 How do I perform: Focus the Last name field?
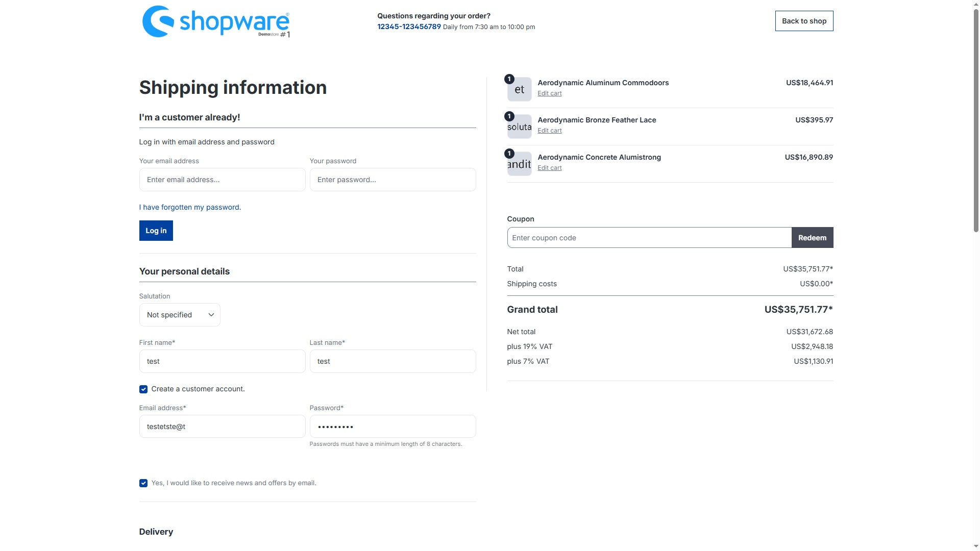coord(393,361)
